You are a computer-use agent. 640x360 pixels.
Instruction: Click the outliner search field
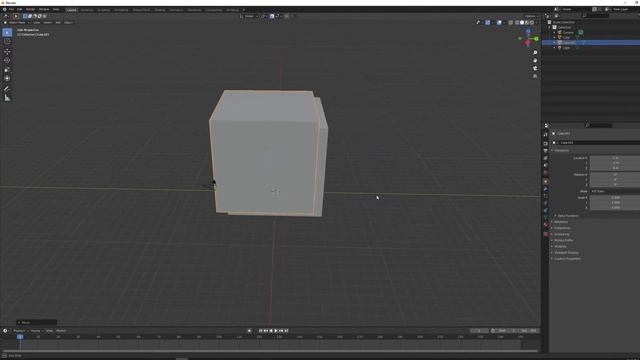coord(596,16)
